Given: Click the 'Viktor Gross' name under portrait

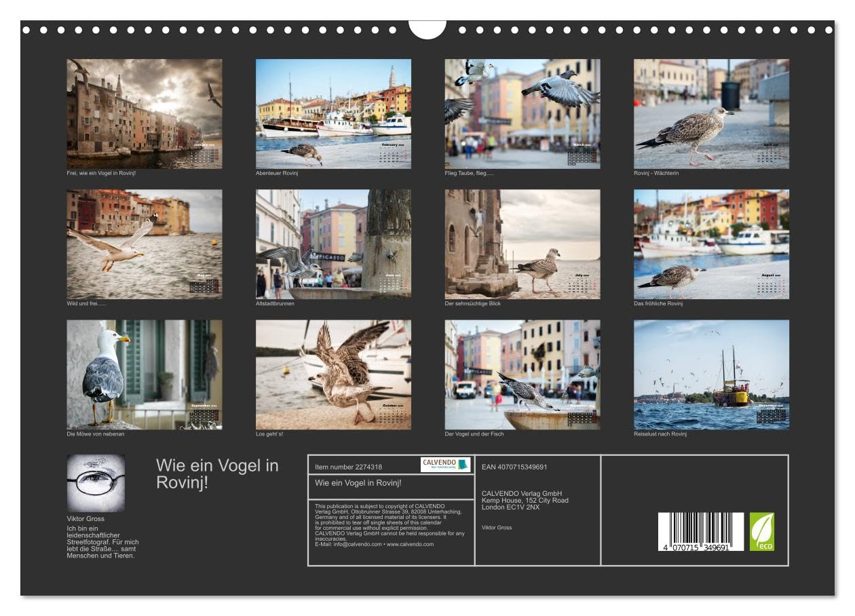Looking at the screenshot, I should click(x=85, y=519).
